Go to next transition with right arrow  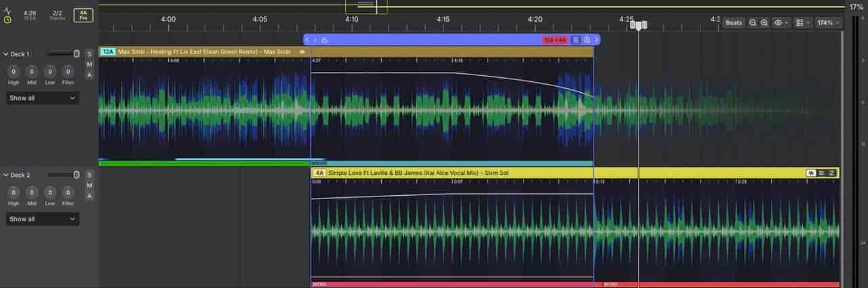pos(596,40)
